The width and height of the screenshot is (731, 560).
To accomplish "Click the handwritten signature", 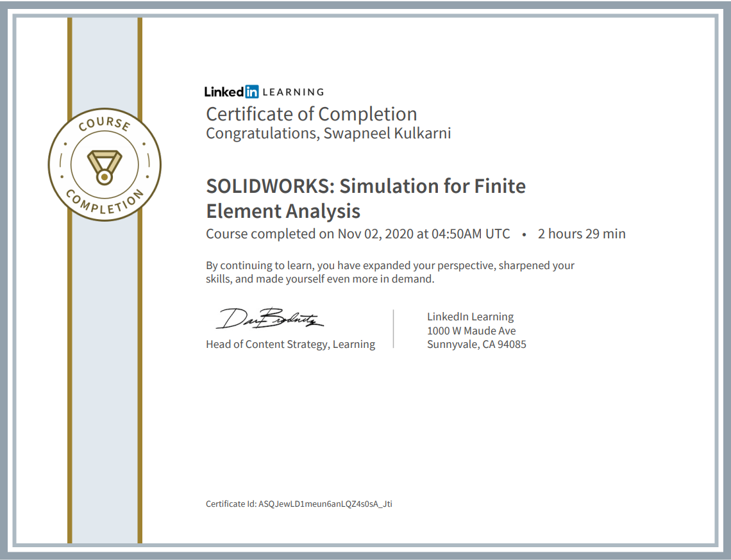I will coord(269,318).
